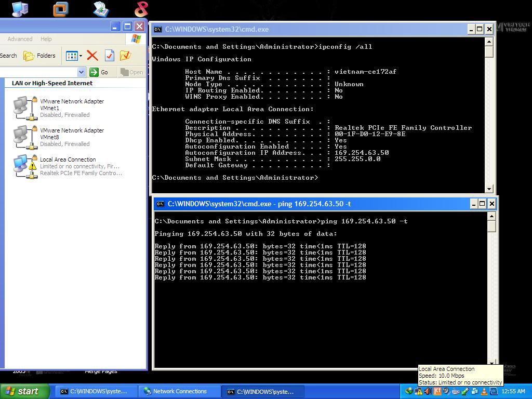532x399 pixels.
Task: Click the webcam tray icon
Action: tap(446, 391)
